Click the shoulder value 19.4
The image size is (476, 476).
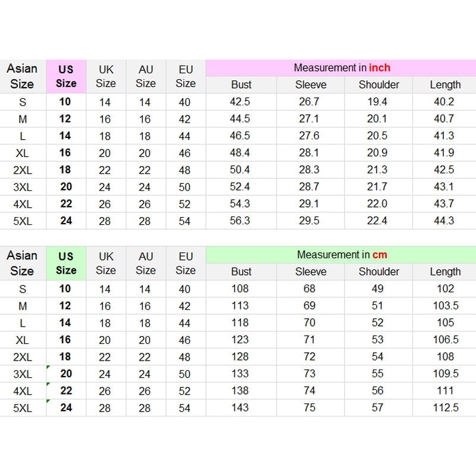[x=377, y=102]
